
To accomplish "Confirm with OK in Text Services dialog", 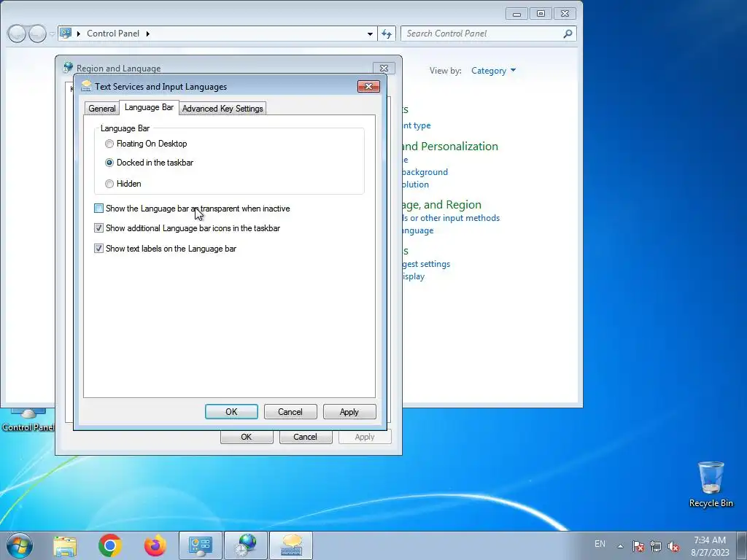I will click(x=231, y=412).
